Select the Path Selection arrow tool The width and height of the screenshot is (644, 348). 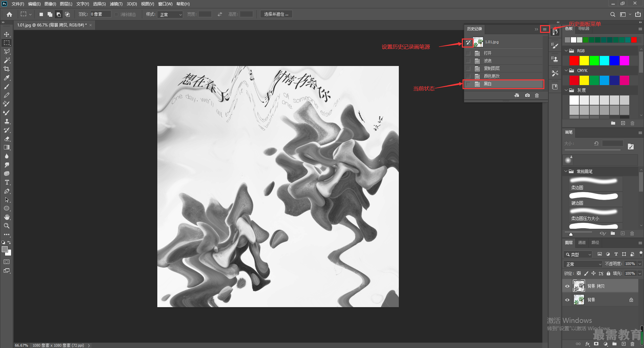coord(7,200)
